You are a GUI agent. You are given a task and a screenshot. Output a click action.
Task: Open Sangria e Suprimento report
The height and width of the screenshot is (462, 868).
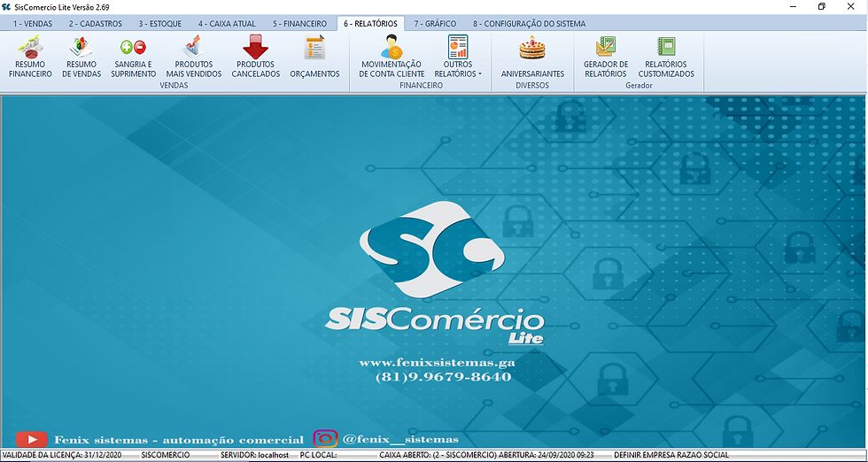(x=134, y=57)
